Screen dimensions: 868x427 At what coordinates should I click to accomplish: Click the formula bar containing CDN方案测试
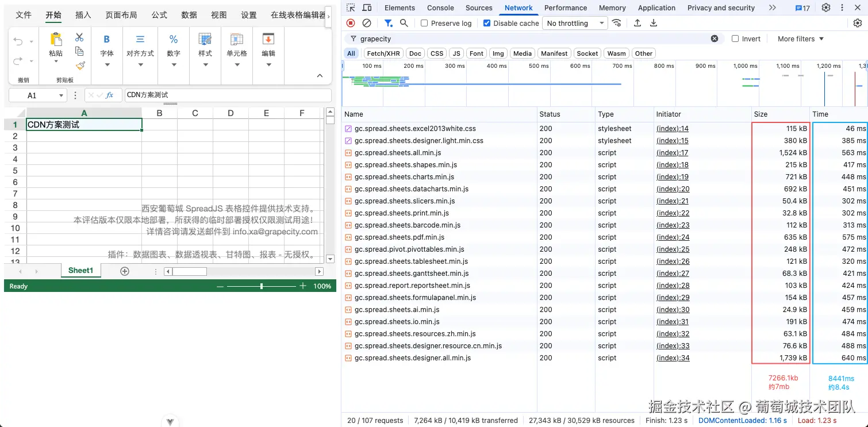tap(228, 95)
